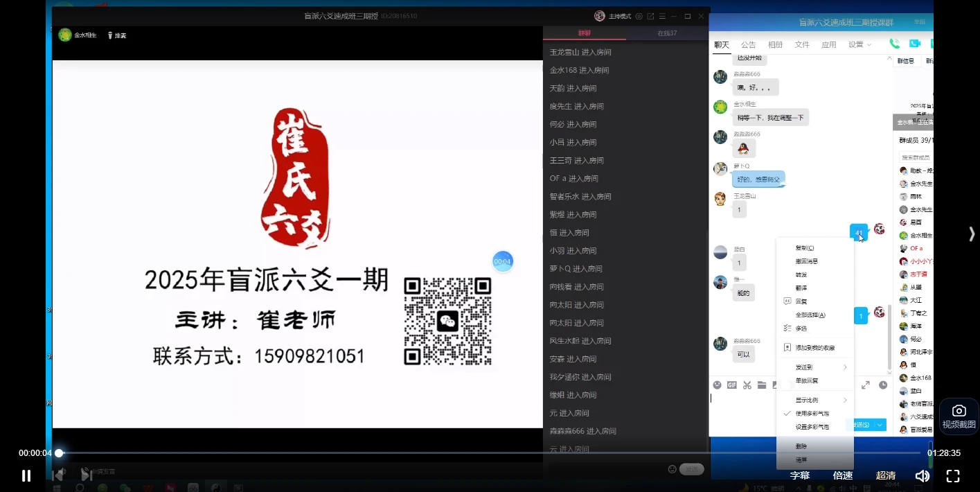
Task: Select the scissors screen-capture tool
Action: click(x=747, y=385)
